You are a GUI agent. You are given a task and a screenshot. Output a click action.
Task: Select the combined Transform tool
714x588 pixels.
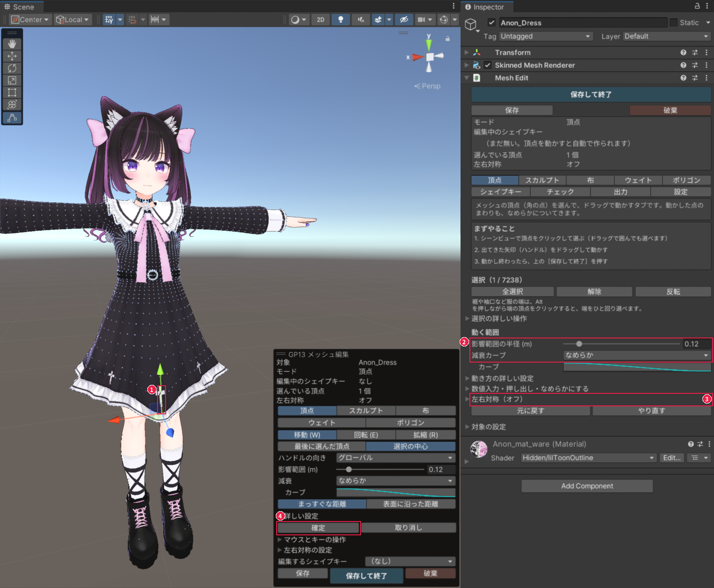(x=12, y=104)
